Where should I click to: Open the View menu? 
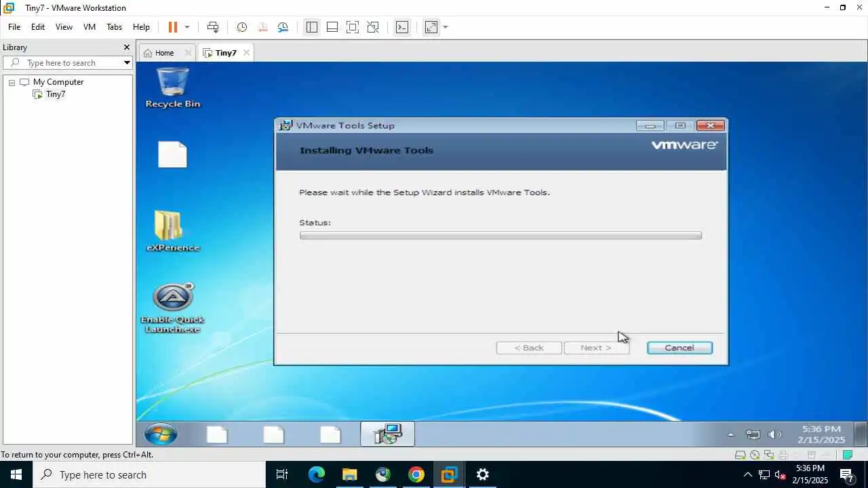click(64, 27)
